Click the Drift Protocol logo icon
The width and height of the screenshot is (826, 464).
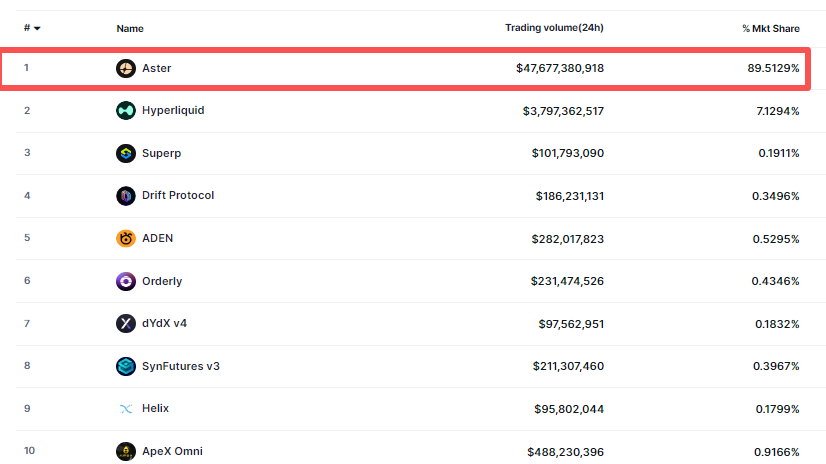point(125,196)
